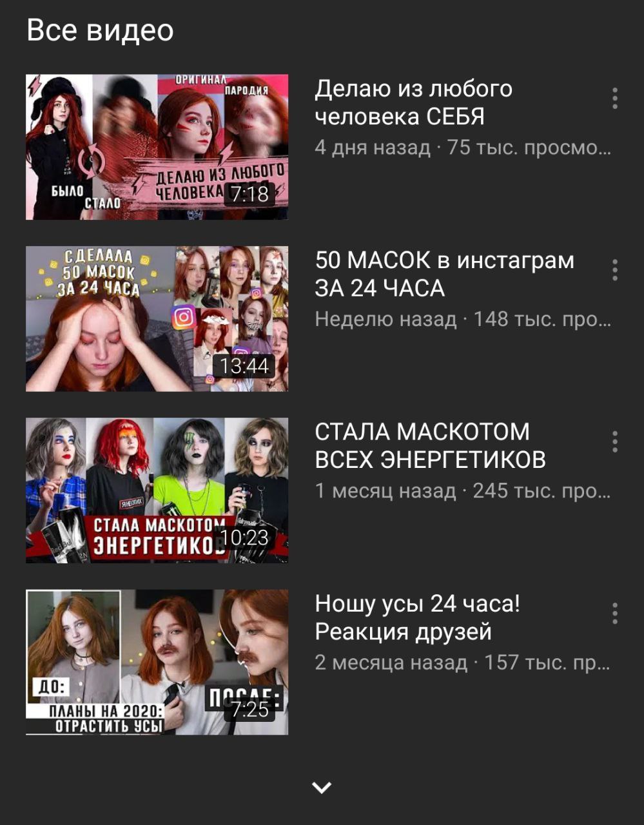
Task: Click the 7:18 duration badge
Action: point(249,193)
